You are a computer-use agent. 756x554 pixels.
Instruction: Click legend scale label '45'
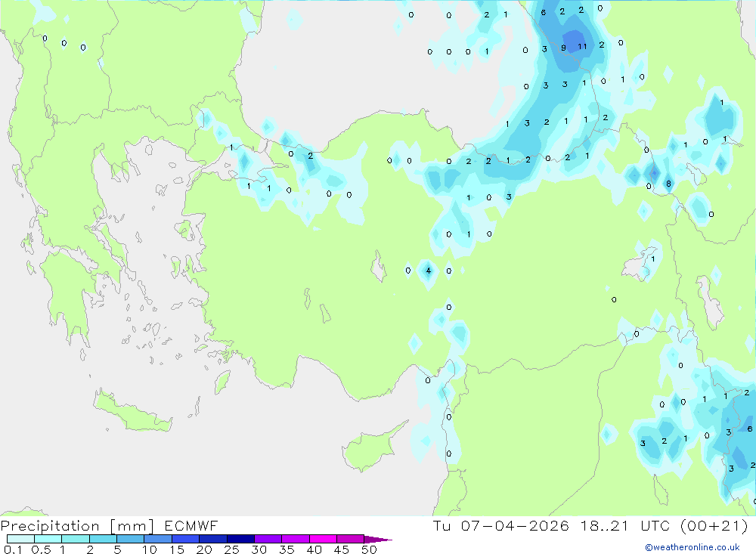[342, 549]
